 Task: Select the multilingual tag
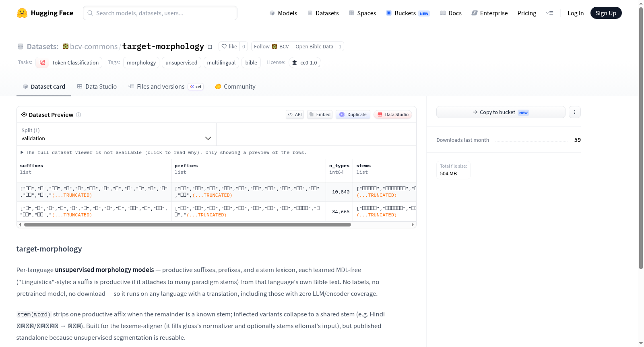(x=221, y=62)
